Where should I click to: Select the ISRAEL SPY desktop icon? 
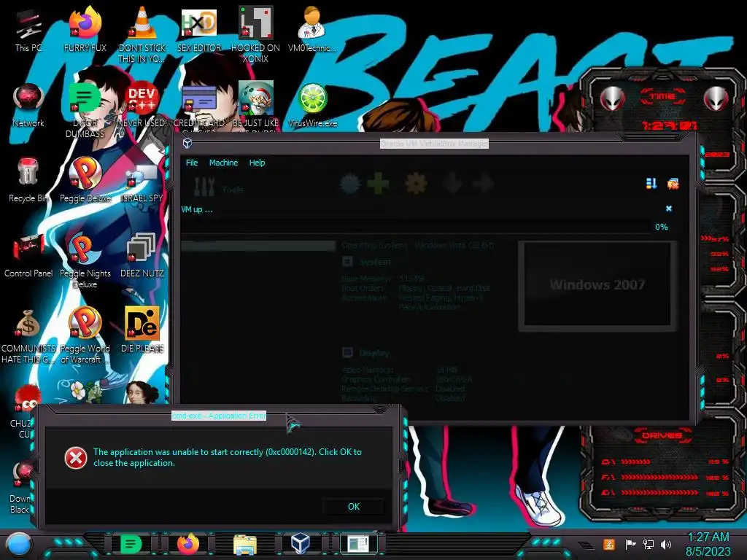(x=142, y=183)
